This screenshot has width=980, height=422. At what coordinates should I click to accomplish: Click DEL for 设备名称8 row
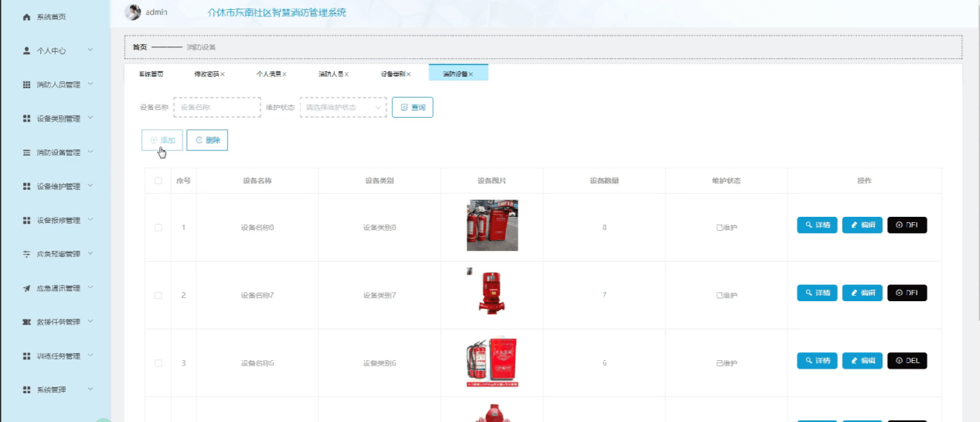coord(907,225)
